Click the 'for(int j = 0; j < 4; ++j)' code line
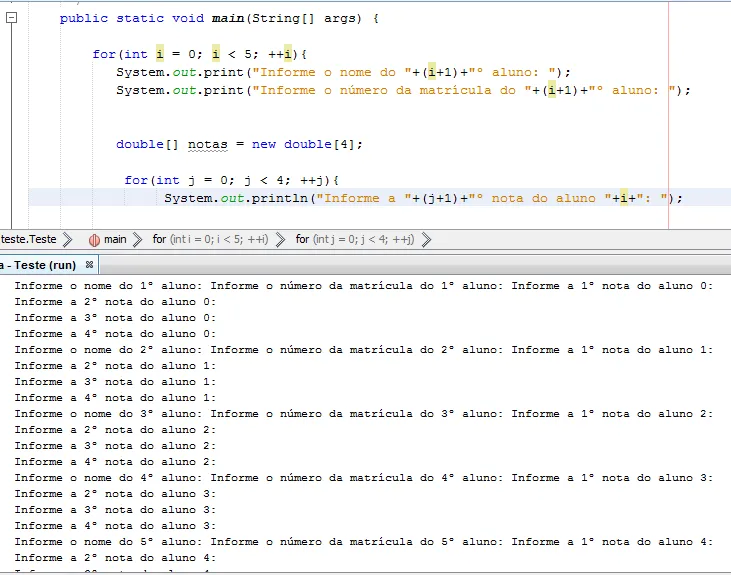 tap(232, 180)
